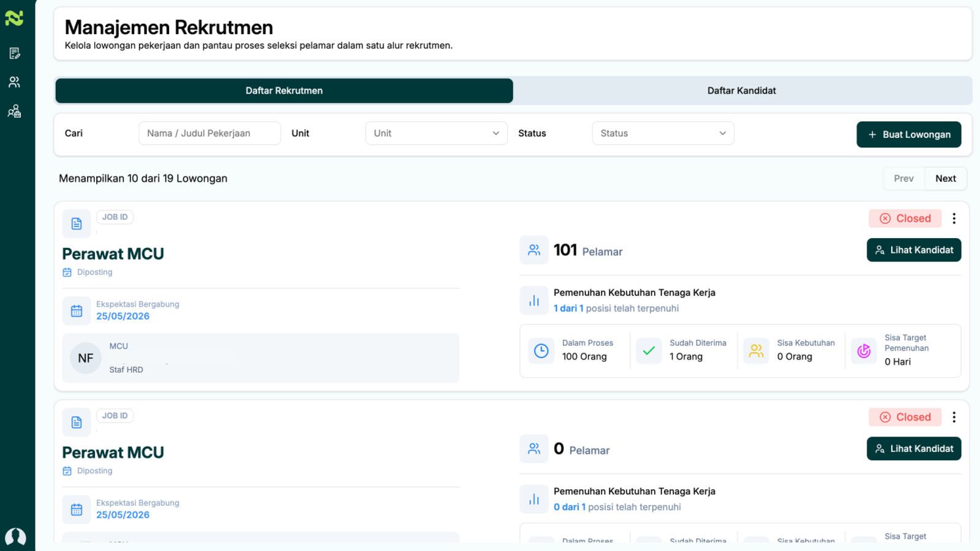The height and width of the screenshot is (551, 980).
Task: Click bar chart icon of second Pemenuhan Kebutuhan
Action: point(534,499)
